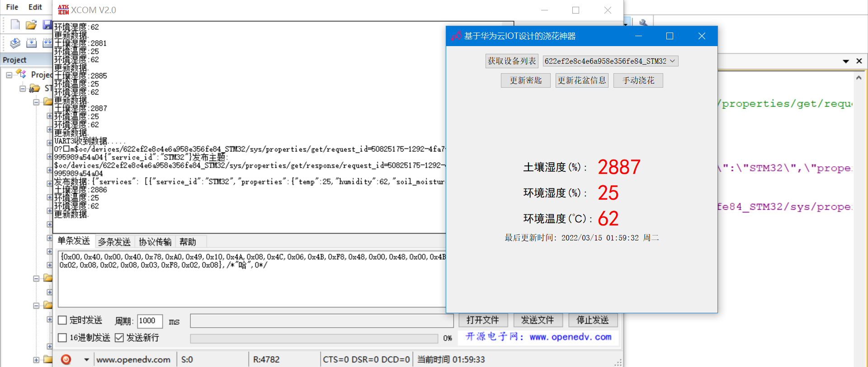Click the 当前时间 01:59:33 clock in status bar
Image resolution: width=868 pixels, height=367 pixels.
click(x=451, y=360)
